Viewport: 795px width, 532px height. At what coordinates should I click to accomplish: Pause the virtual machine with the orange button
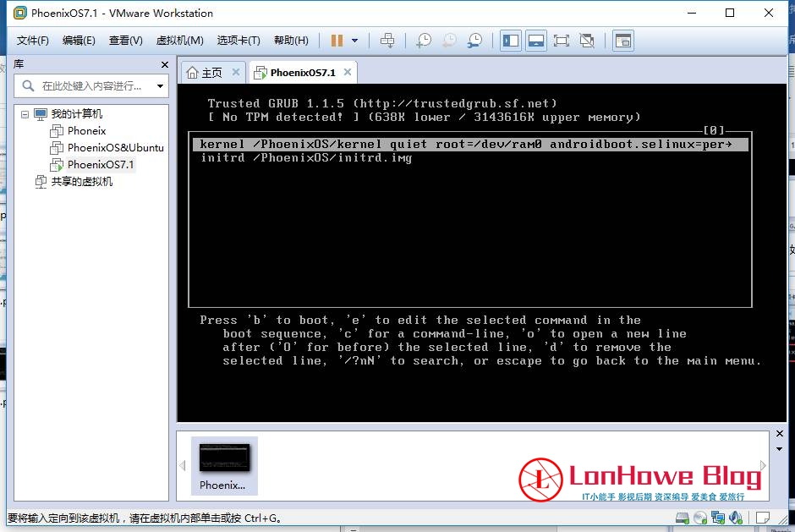(337, 41)
